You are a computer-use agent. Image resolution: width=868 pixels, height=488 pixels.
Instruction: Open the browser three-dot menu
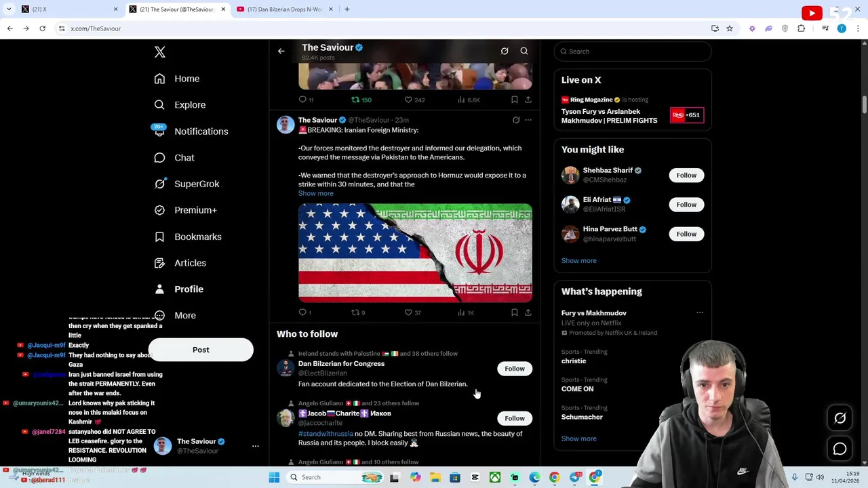coord(859,28)
